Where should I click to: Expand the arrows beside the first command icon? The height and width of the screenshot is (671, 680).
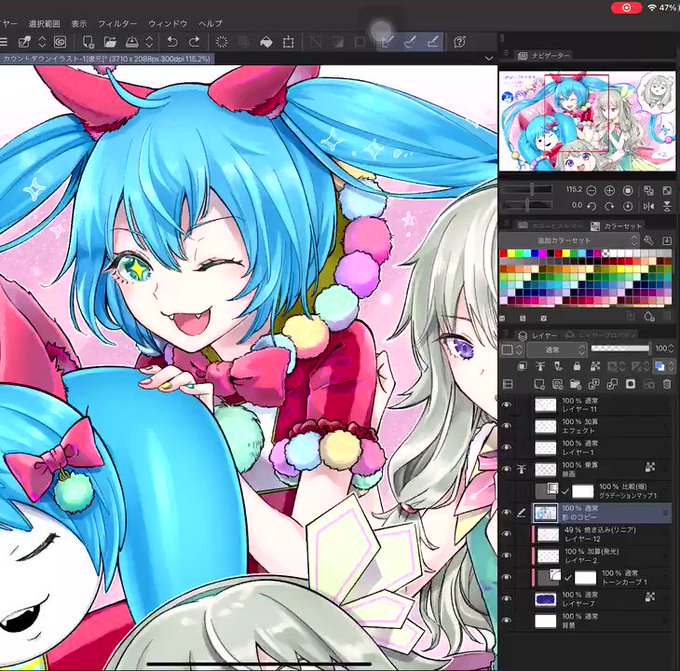pyautogui.click(x=42, y=42)
